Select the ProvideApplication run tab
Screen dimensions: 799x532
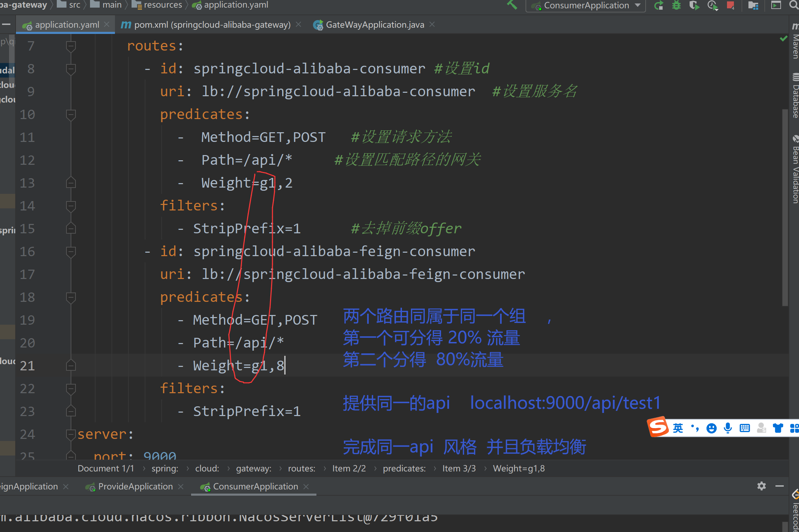point(135,487)
